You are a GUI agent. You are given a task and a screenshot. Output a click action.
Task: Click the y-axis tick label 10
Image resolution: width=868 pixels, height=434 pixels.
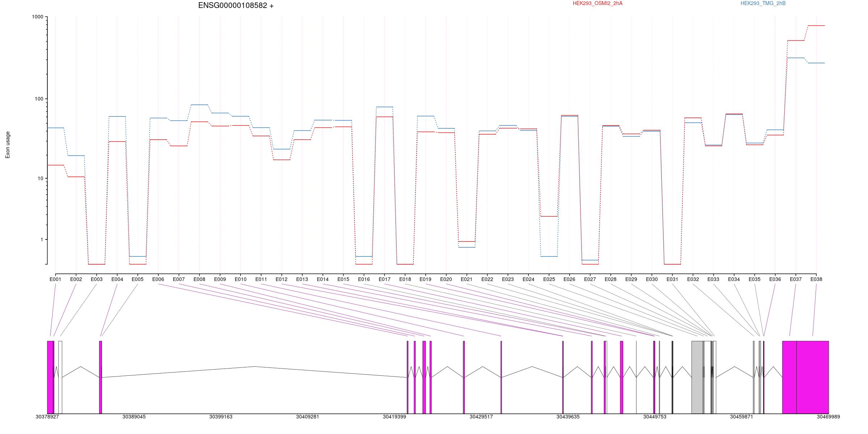[x=40, y=179]
